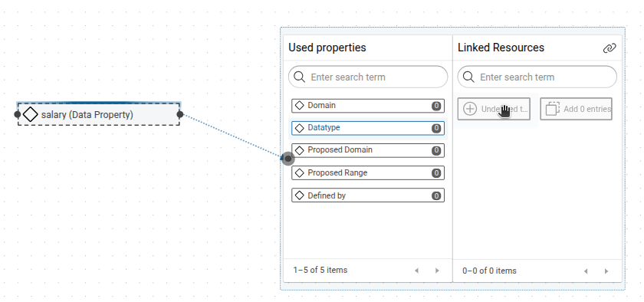Click the diamond icon beside Datatype
644x302 pixels.
pyautogui.click(x=300, y=128)
